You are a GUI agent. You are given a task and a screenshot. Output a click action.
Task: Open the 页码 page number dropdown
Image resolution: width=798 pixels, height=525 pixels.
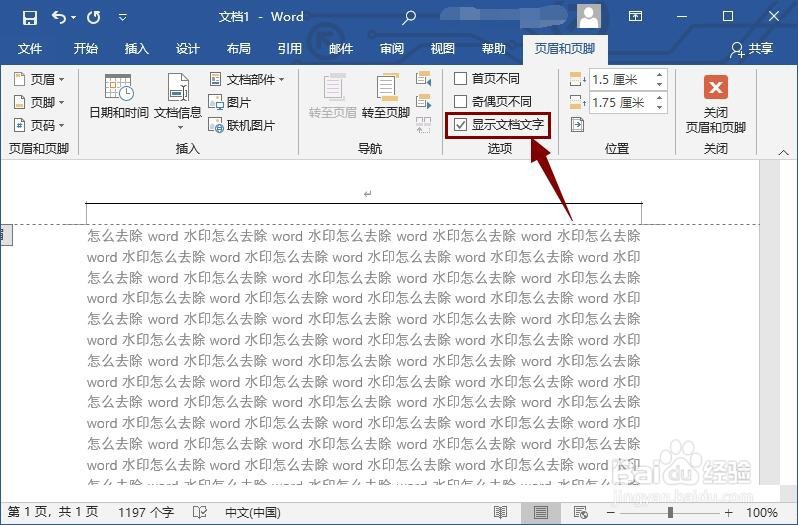39,125
